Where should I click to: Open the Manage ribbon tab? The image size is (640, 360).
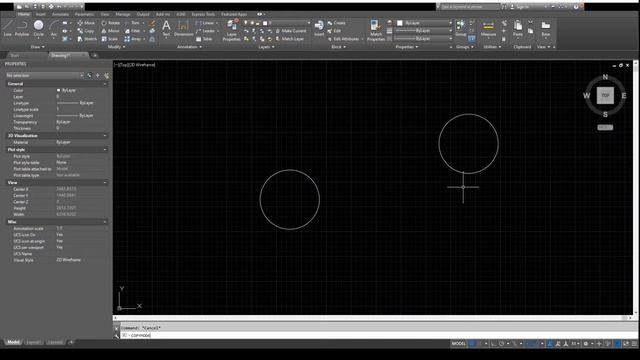coord(122,14)
